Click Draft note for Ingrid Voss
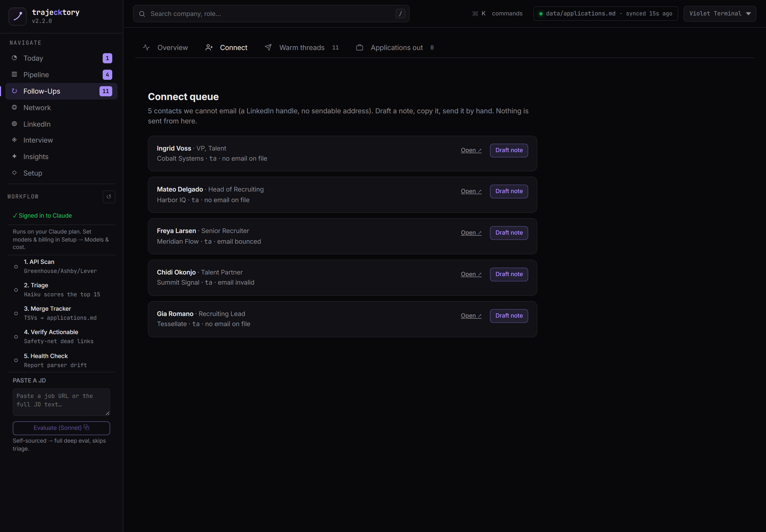Image resolution: width=766 pixels, height=532 pixels. (509, 150)
